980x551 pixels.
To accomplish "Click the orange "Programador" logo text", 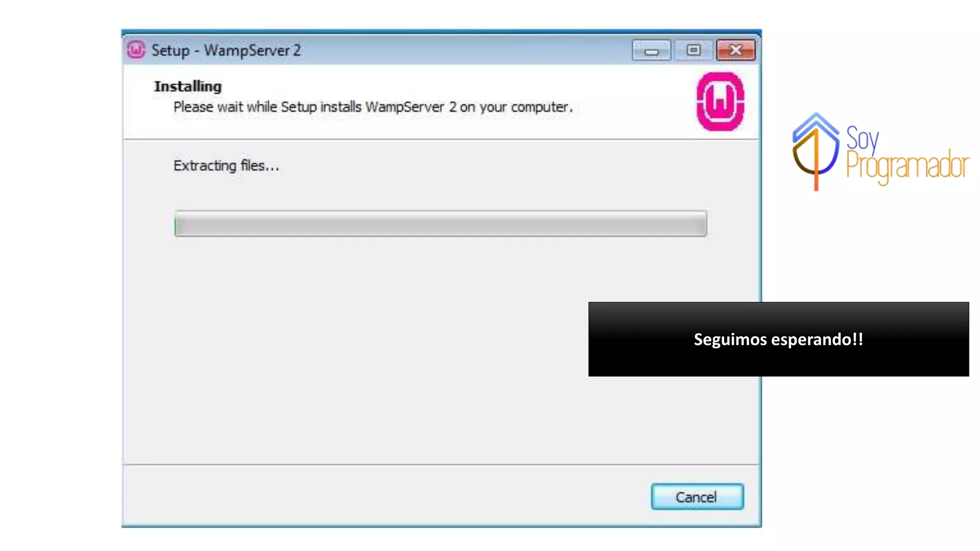I will [x=908, y=166].
